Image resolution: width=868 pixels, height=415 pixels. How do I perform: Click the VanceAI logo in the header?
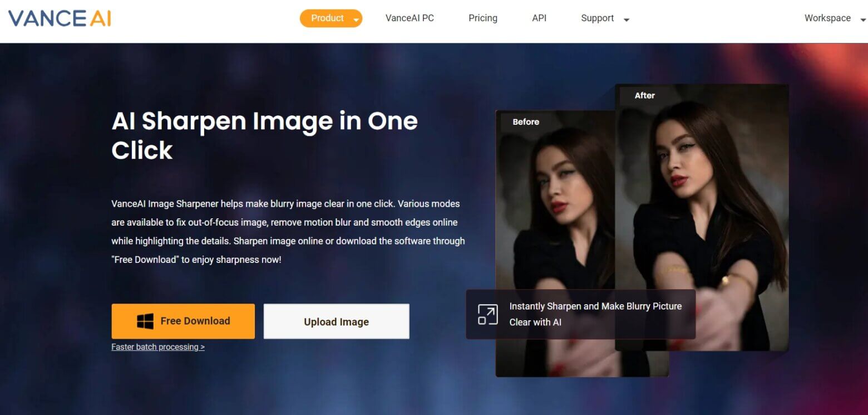tap(58, 18)
